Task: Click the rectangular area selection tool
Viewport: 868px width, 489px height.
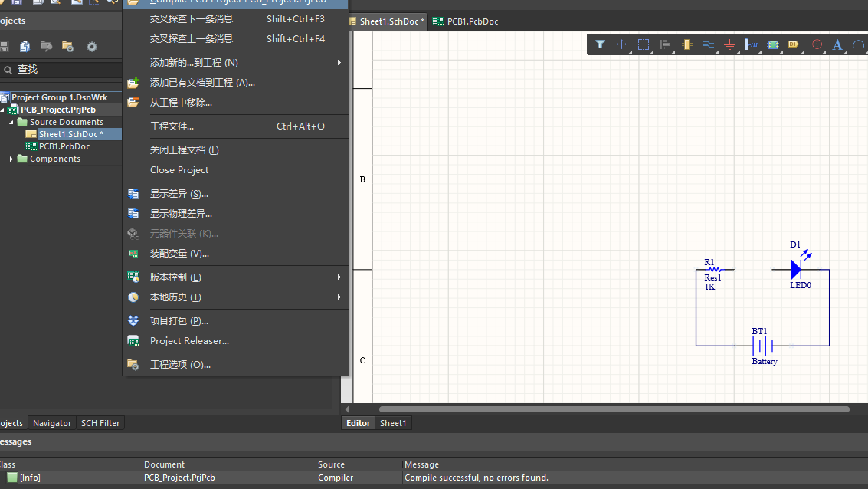Action: point(644,44)
